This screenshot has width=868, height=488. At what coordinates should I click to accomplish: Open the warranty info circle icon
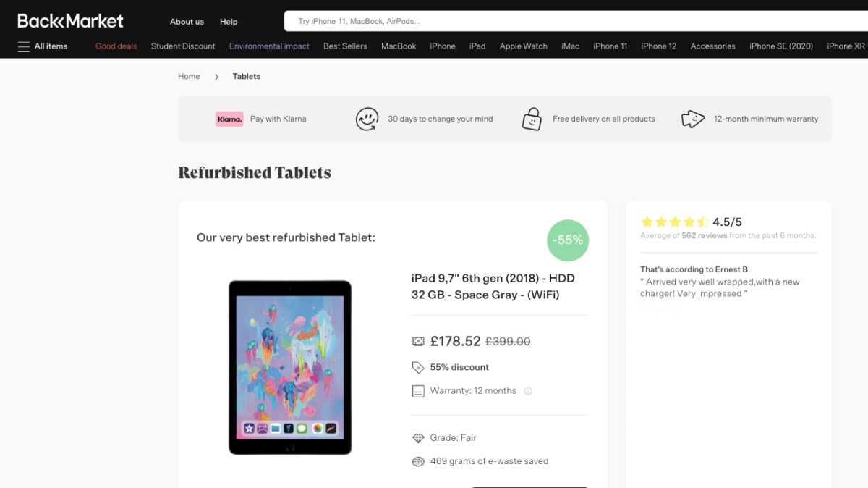tap(528, 391)
